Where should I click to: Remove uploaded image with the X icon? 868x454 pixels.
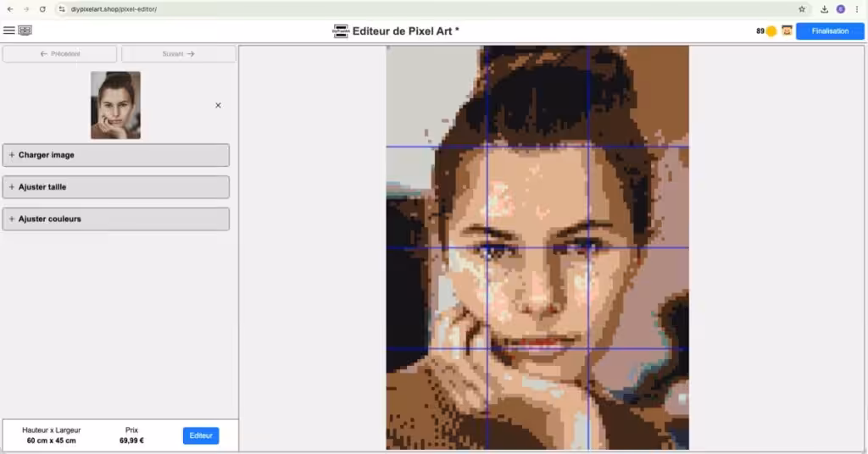pyautogui.click(x=218, y=105)
